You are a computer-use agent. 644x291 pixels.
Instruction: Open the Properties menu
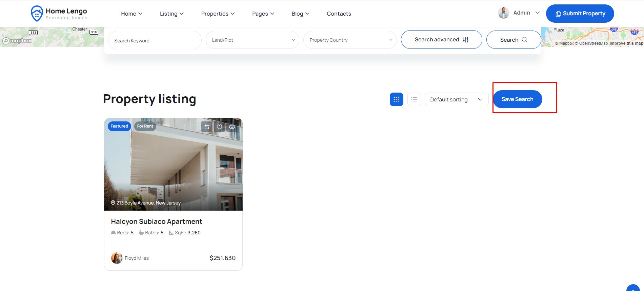click(218, 14)
